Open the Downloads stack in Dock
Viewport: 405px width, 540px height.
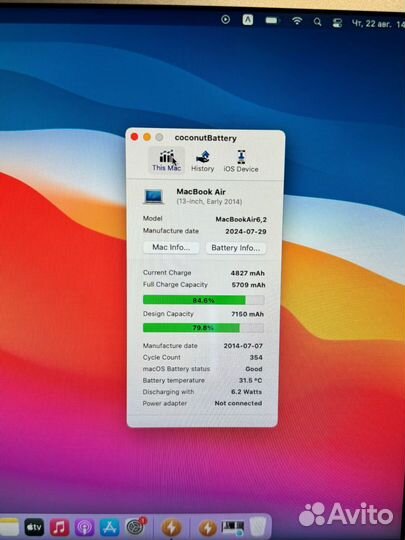[x=232, y=528]
